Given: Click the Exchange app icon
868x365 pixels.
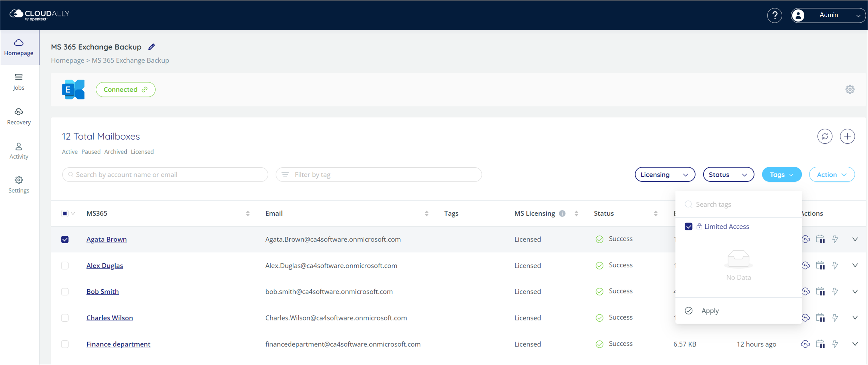Looking at the screenshot, I should point(74,90).
